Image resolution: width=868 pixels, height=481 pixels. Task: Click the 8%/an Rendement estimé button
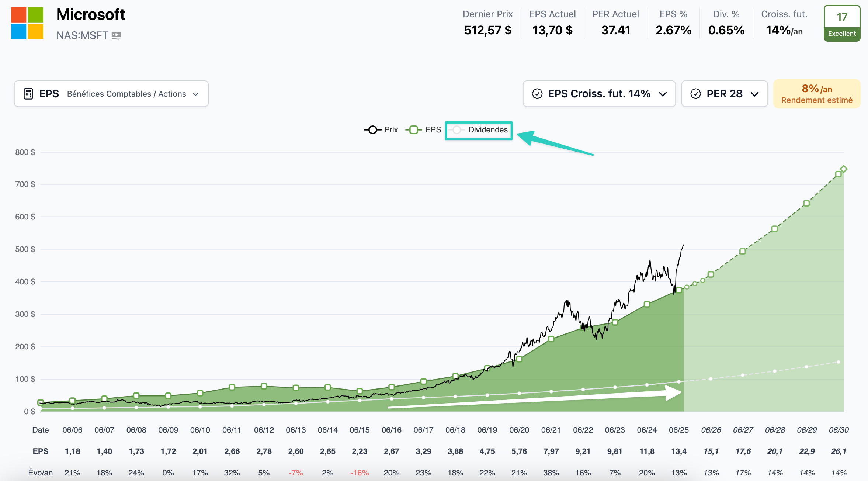816,94
